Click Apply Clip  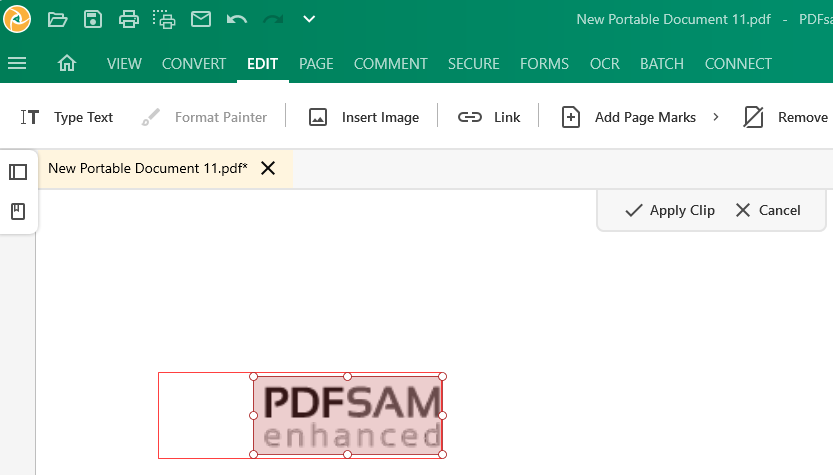[x=670, y=210]
